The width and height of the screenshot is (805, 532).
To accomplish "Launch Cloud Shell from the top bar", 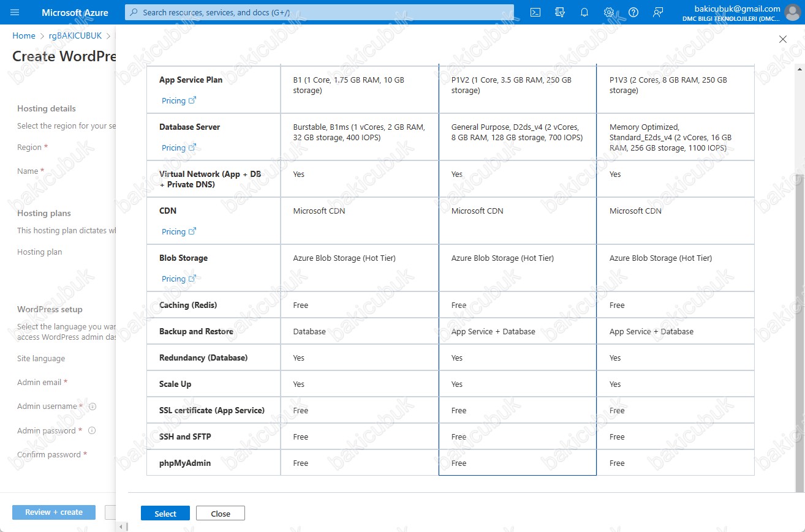I will (x=535, y=12).
